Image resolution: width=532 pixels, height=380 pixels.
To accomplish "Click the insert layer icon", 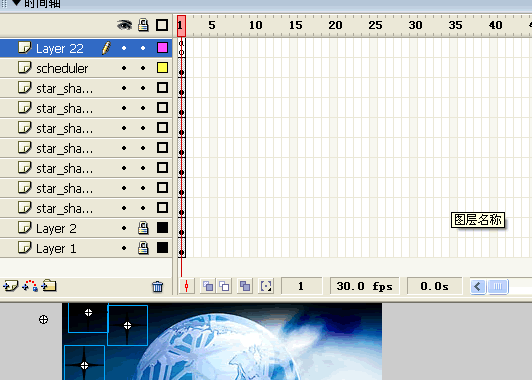I will (x=10, y=286).
